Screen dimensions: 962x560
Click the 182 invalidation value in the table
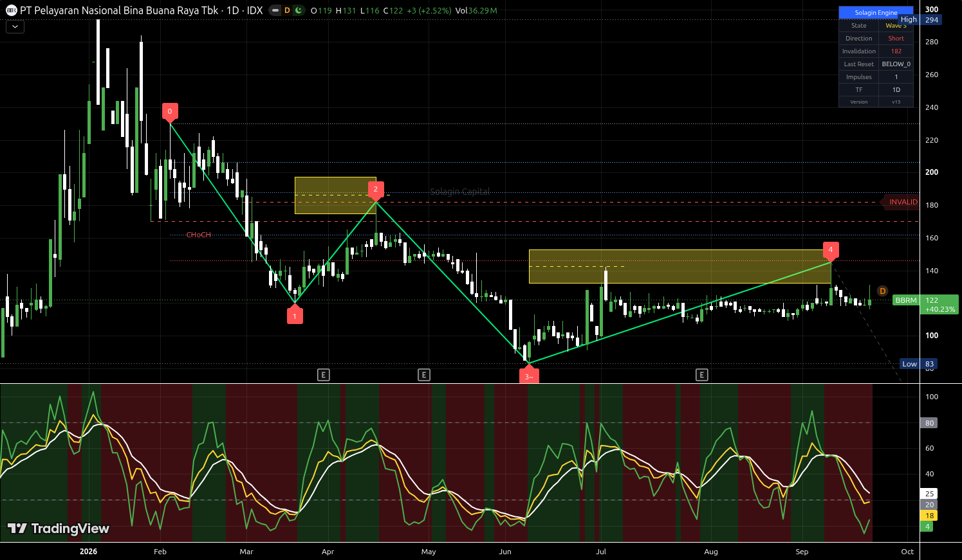896,51
